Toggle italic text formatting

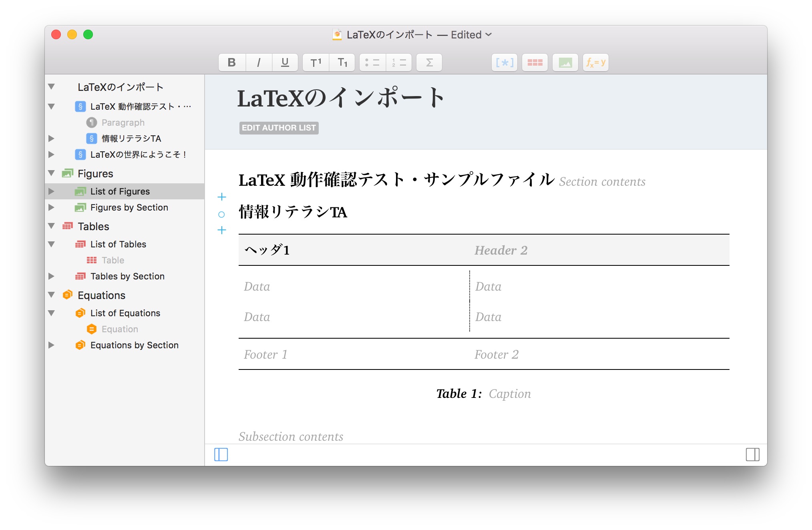coord(259,62)
